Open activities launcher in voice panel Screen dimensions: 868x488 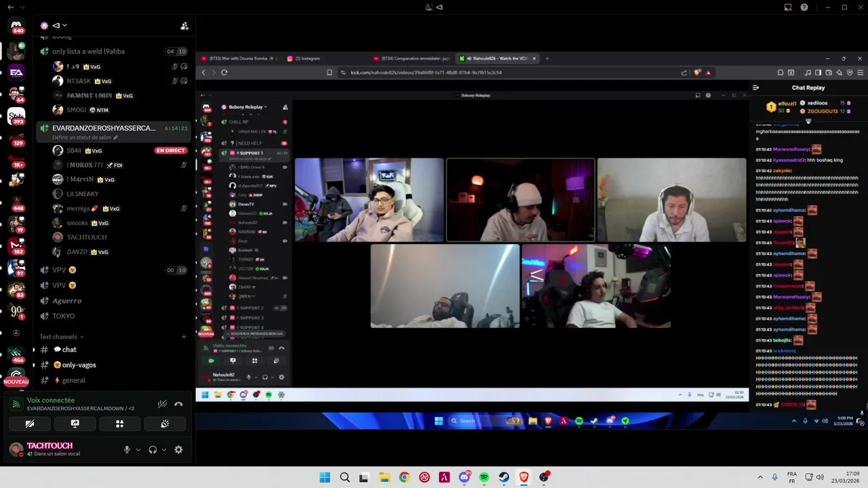[120, 424]
